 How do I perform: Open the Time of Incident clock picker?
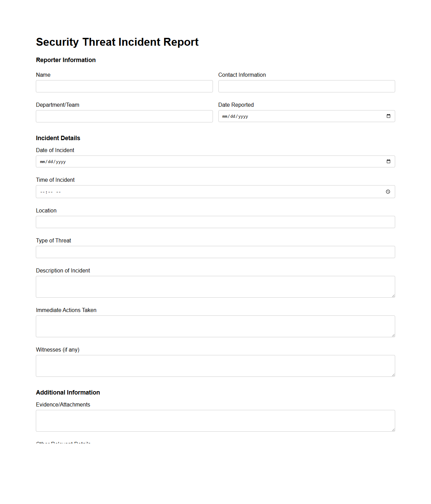388,192
